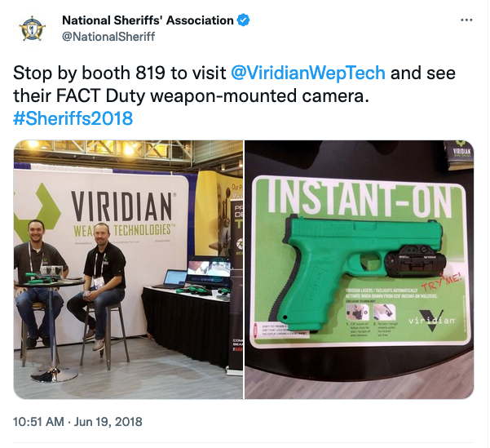This screenshot has height=448, width=490.
Task: Click the 10:51 AM timestamp
Action: coord(38,422)
